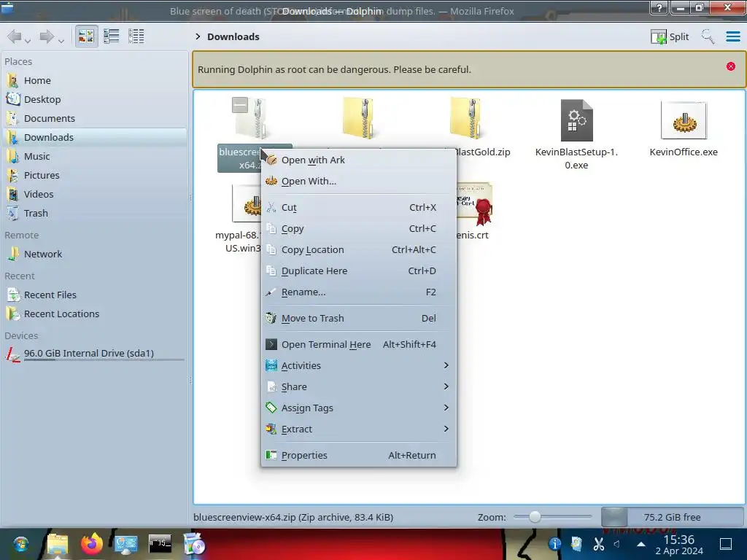
Task: Open Recent Locations entry
Action: (x=96, y=314)
